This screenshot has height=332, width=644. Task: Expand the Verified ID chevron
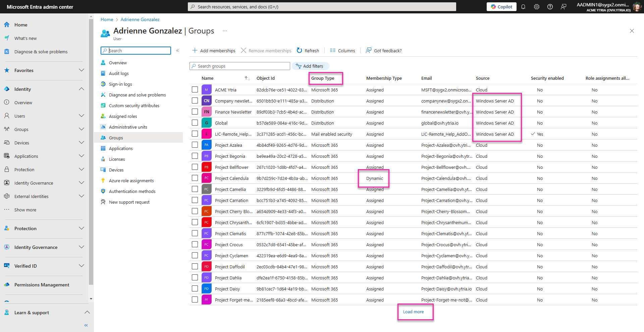[x=82, y=266]
